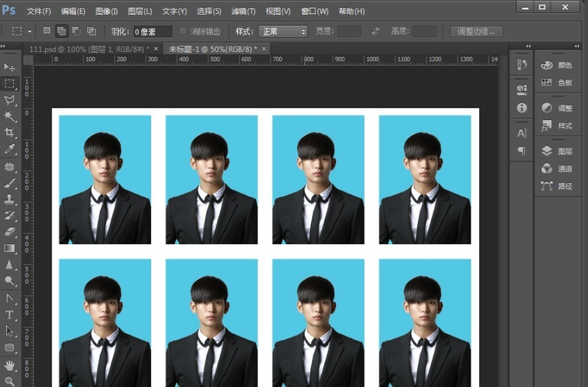Pick the Eyedropper tool
This screenshot has height=387, width=588.
point(10,149)
